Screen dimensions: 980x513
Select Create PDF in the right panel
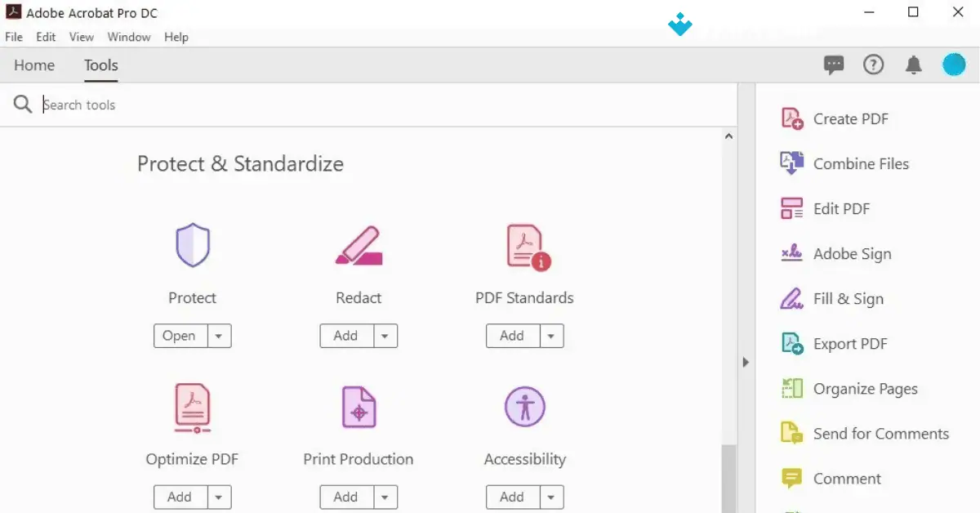[849, 118]
